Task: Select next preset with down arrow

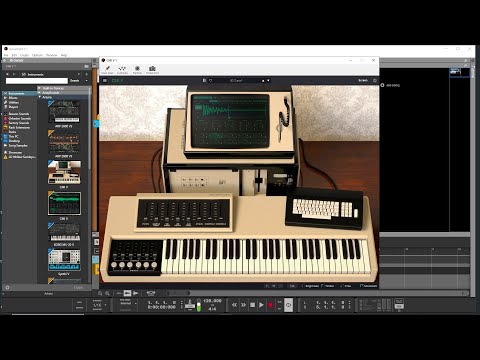Action: (268, 81)
